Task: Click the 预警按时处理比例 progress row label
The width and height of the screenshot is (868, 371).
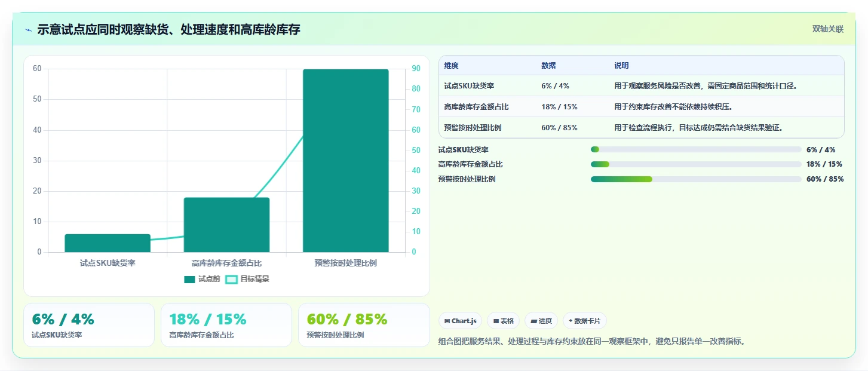Action: (467, 179)
